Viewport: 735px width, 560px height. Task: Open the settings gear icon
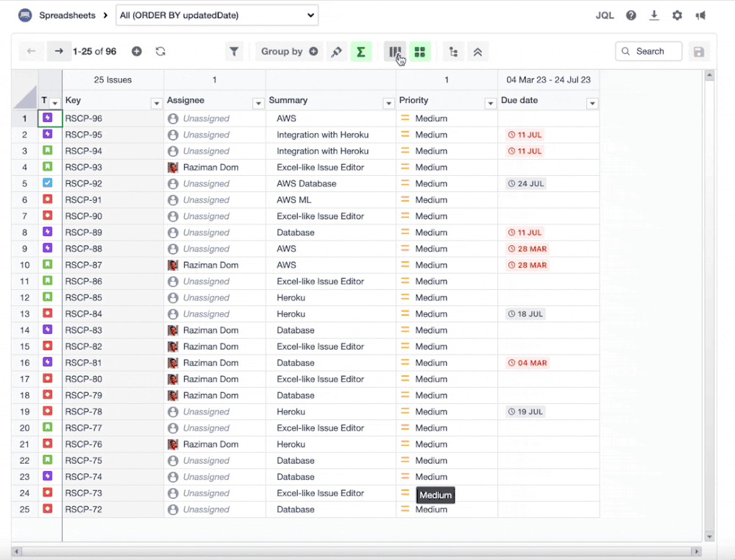[677, 15]
